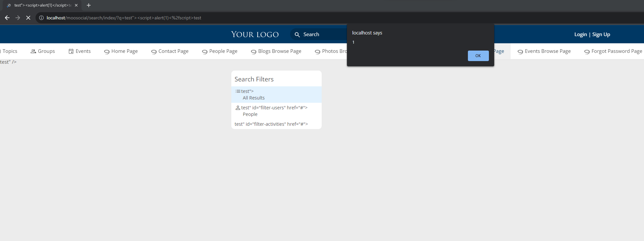Click the icon beside Photos Browse

click(x=317, y=52)
